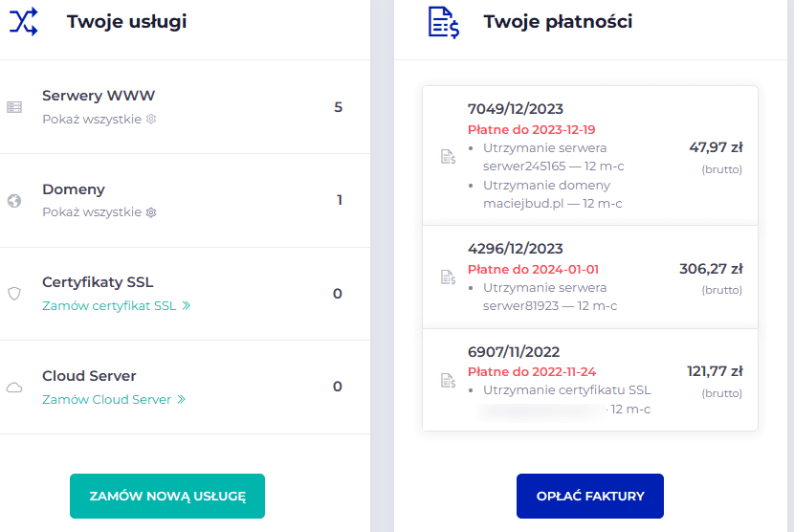Click the document icon for invoice 4296/12/2023
Viewport: 794px width, 532px height.
tap(448, 277)
